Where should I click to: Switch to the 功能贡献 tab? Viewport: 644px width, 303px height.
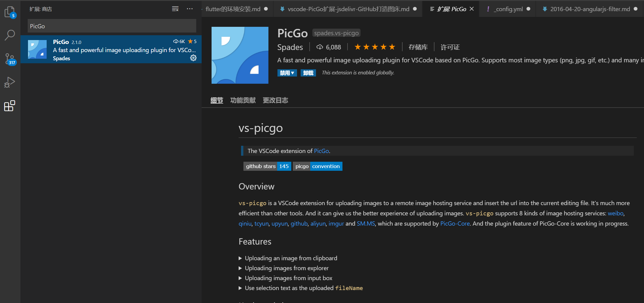243,100
